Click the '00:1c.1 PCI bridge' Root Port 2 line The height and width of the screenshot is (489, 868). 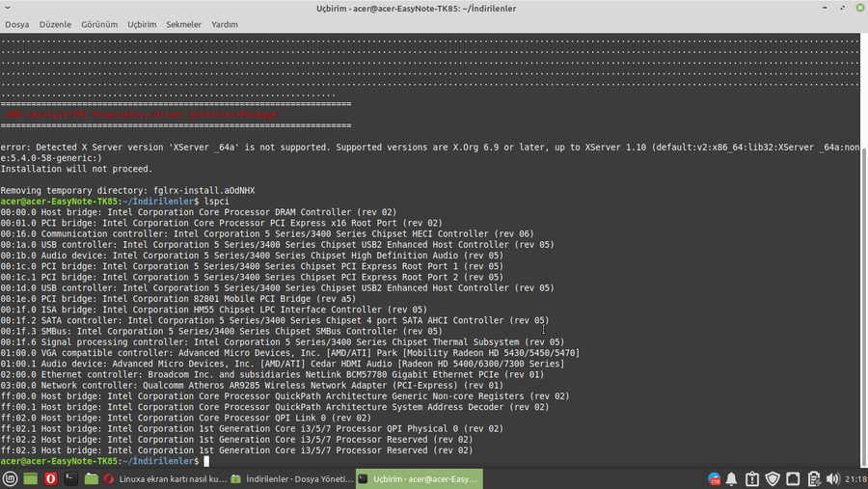[252, 277]
